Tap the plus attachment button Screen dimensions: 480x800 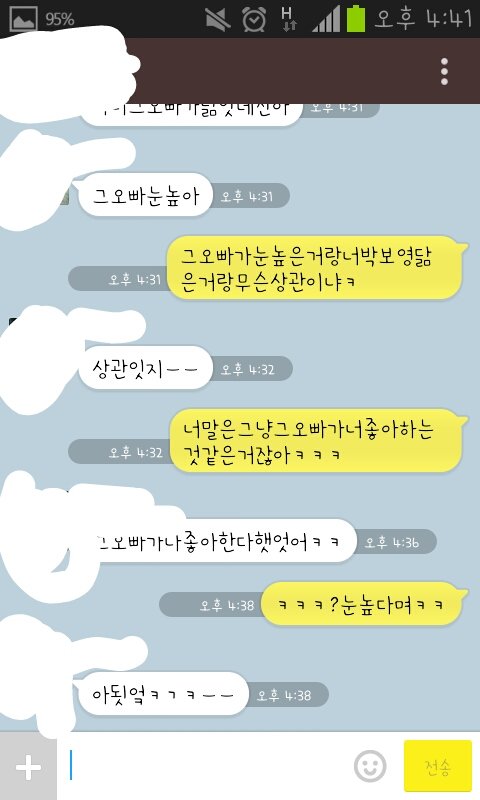pyautogui.click(x=28, y=766)
